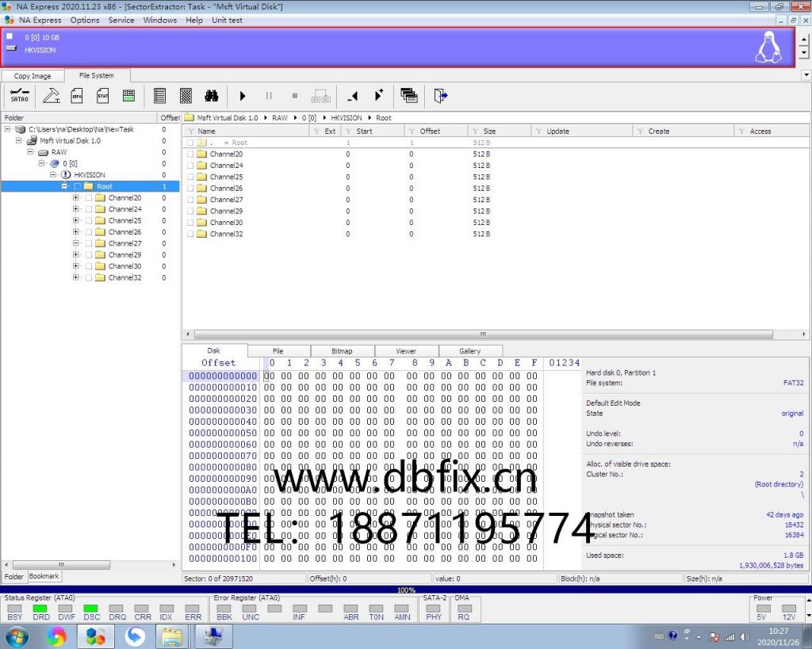Select first hex byte at offset 000000000000
Screen dimensions: 812x649
(x=270, y=376)
